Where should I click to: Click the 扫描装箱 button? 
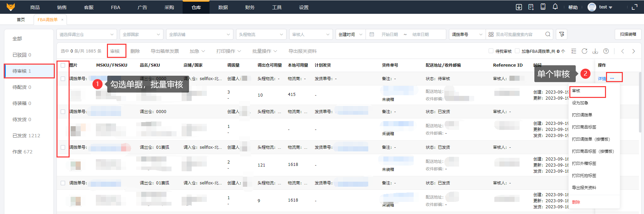(x=628, y=34)
